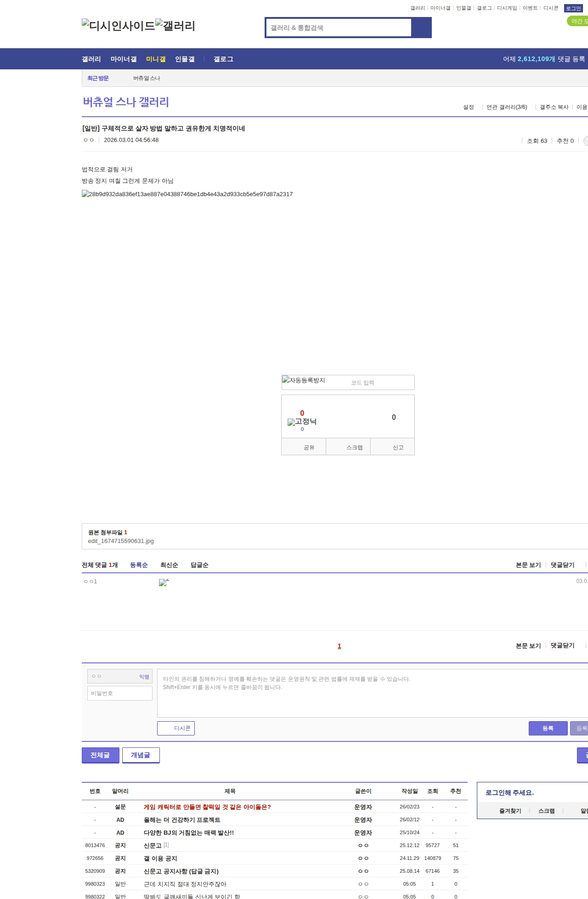The width and height of the screenshot is (588, 899).
Task: Click comment page number 1
Action: (x=339, y=646)
